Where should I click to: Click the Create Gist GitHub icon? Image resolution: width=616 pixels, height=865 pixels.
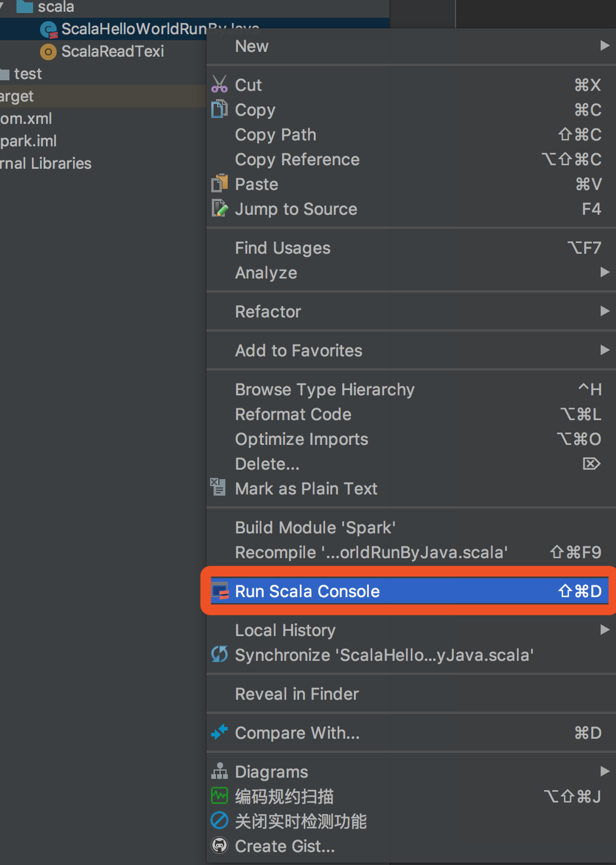click(219, 846)
